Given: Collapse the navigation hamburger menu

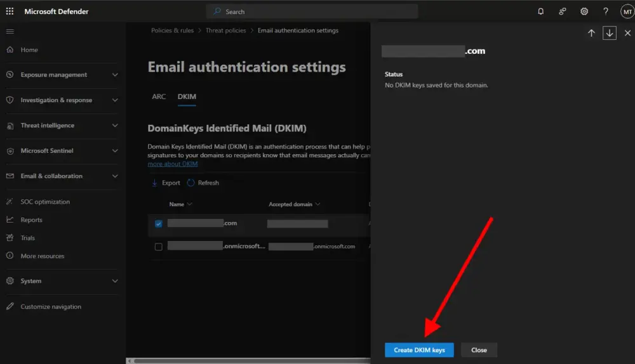Looking at the screenshot, I should pos(10,32).
